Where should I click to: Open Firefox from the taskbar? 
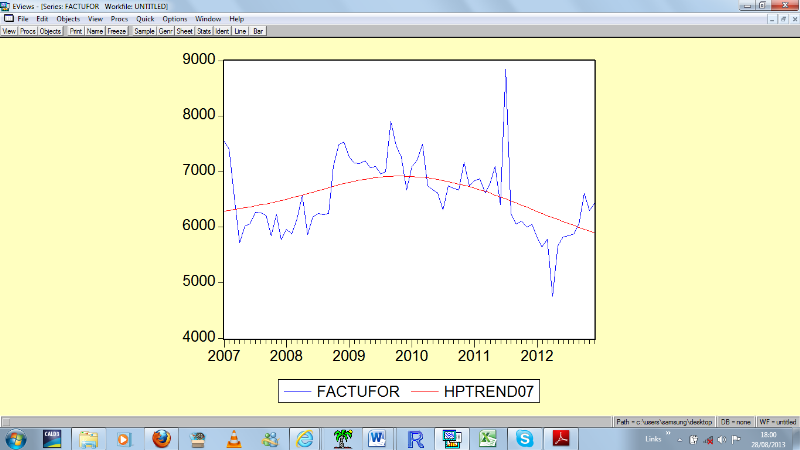(x=161, y=439)
